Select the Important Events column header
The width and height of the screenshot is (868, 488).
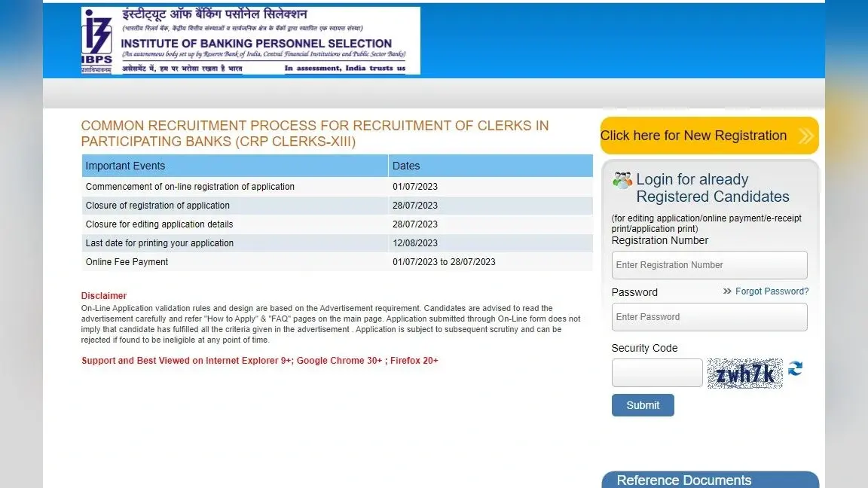[x=235, y=166]
